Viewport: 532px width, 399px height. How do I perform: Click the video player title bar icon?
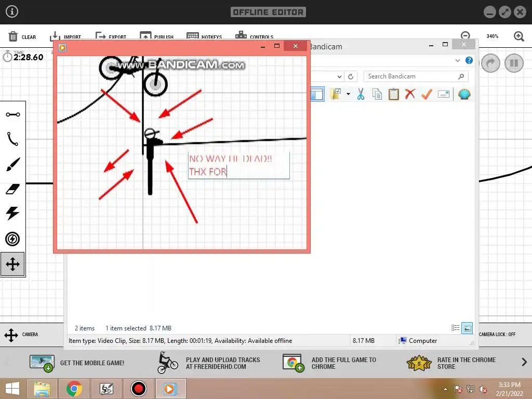62,47
